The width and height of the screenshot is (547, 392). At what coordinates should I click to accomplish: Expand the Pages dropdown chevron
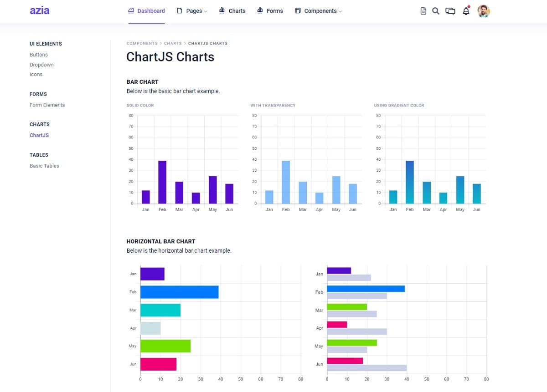tap(206, 11)
